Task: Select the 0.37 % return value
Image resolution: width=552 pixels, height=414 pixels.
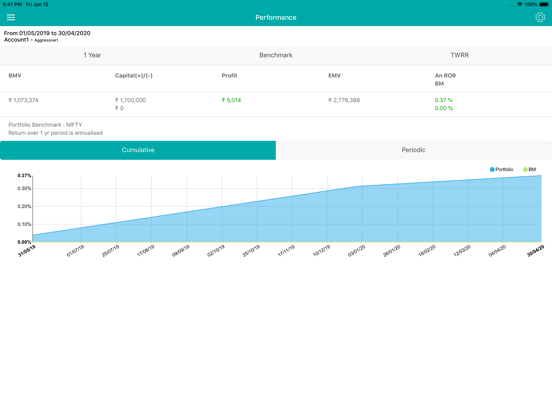Action: 444,100
